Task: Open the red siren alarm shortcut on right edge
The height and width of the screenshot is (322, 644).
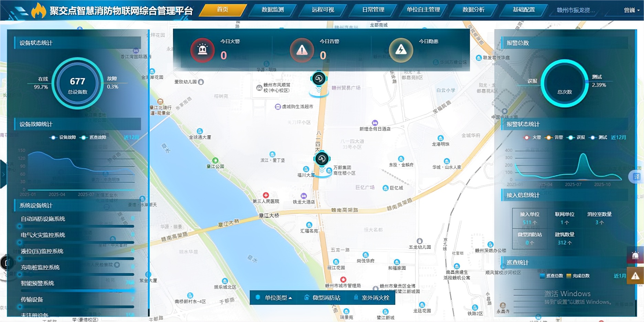Action: (x=635, y=255)
